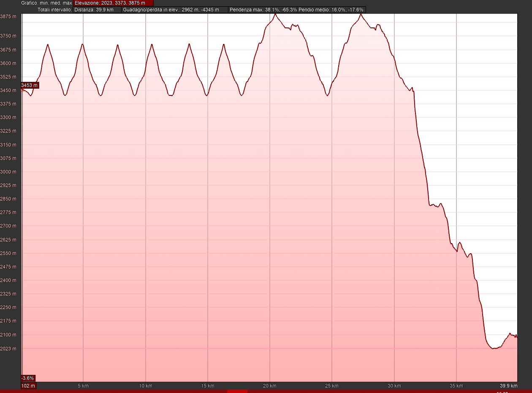Image resolution: width=532 pixels, height=393 pixels.
Task: Click the 3453 m elevation cursor label
Action: (x=30, y=86)
